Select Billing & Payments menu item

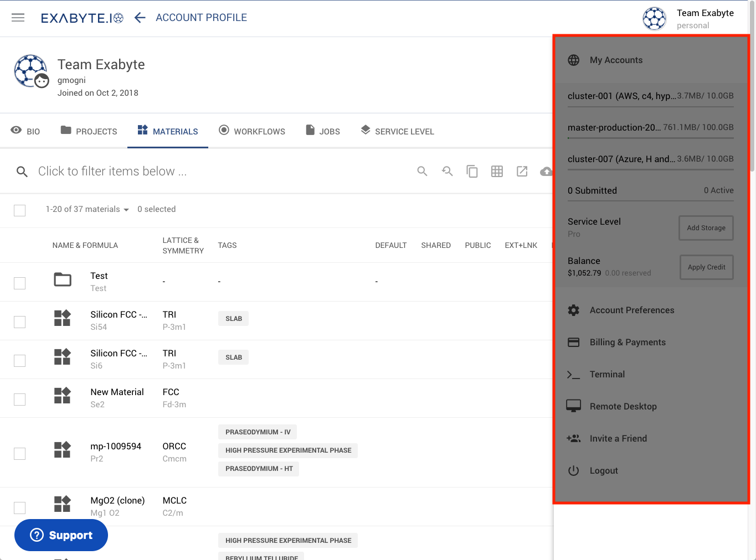tap(627, 342)
